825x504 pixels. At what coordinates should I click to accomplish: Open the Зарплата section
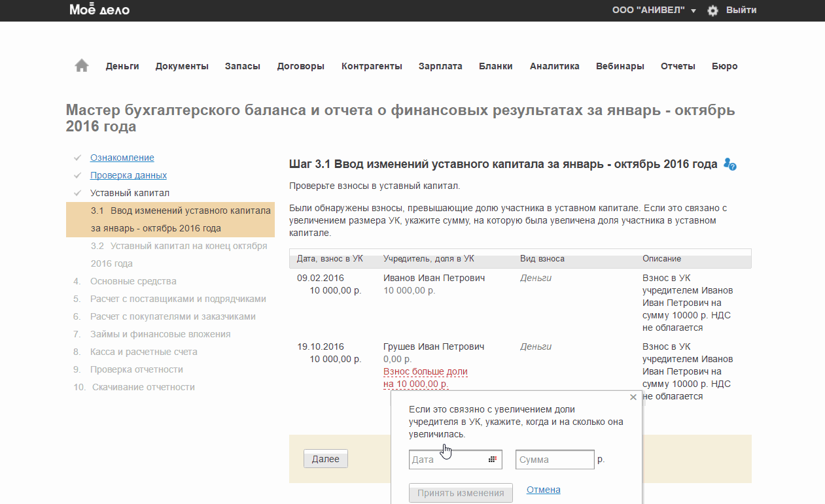click(440, 66)
